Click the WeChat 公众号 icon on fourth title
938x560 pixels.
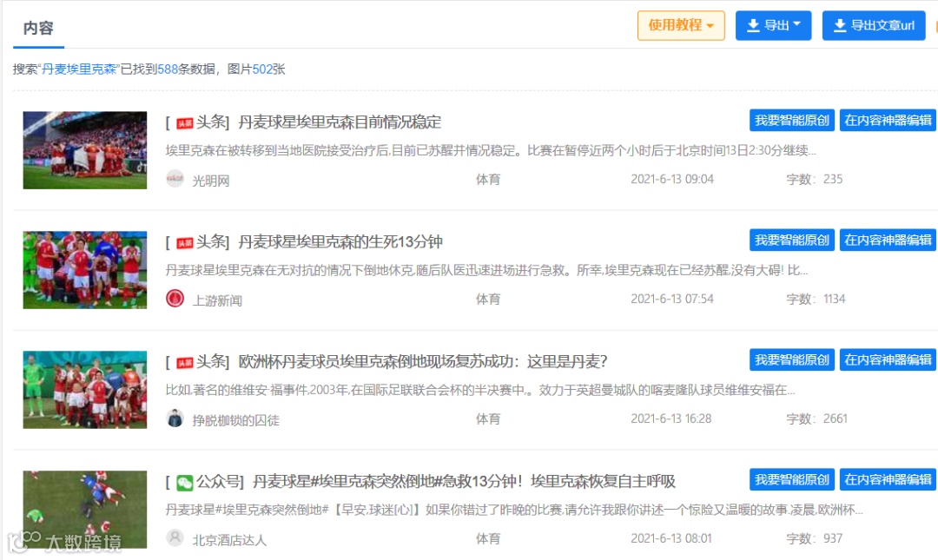(x=185, y=483)
